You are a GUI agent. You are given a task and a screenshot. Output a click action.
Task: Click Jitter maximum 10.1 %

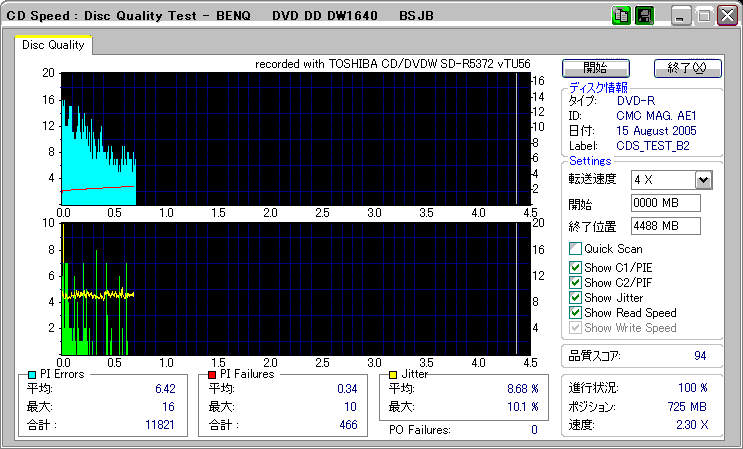pos(523,407)
